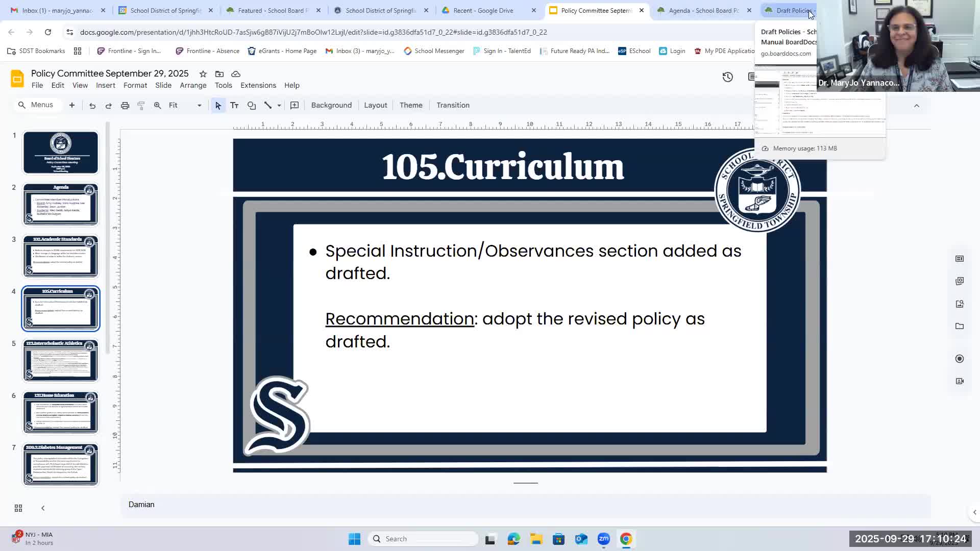Star the presentation title
Screen dimensions: 980x551
pyautogui.click(x=203, y=74)
